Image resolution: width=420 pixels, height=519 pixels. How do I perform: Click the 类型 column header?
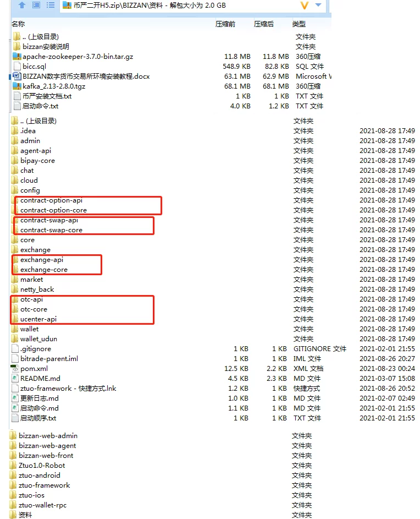point(299,24)
